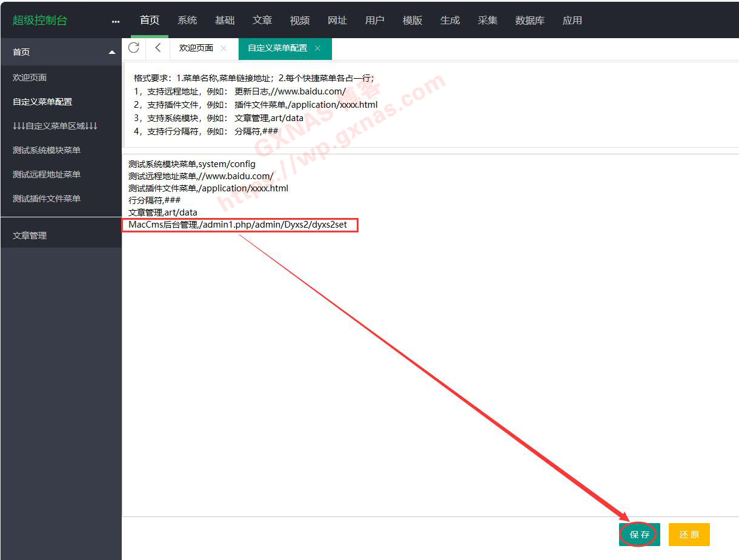The image size is (739, 560).
Task: Click the refresh page icon
Action: (134, 48)
